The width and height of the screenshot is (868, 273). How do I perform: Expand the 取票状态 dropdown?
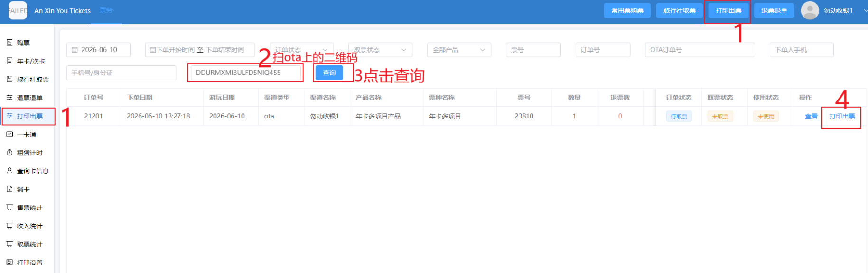pyautogui.click(x=380, y=50)
